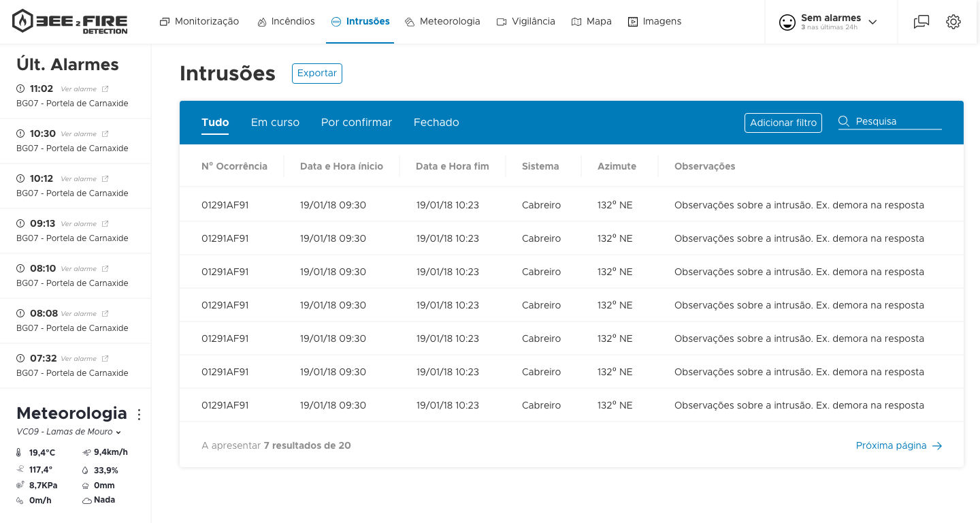Sort by Data e Hora fim header
980x523 pixels.
453,166
